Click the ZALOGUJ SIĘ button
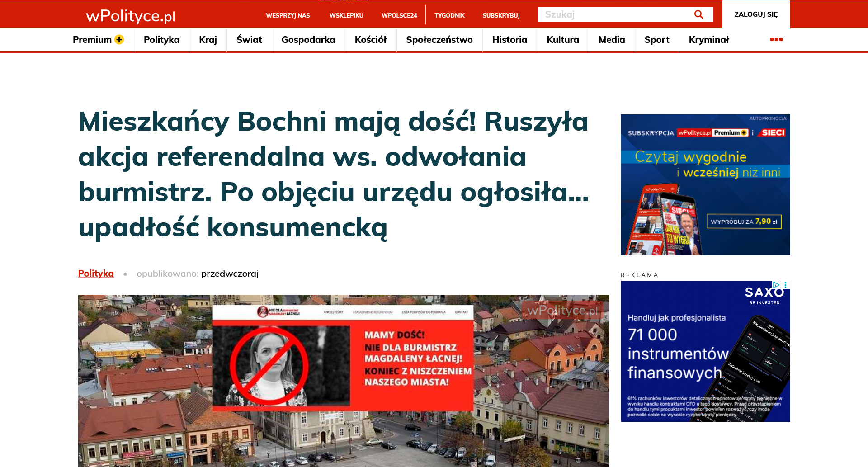868x467 pixels. pyautogui.click(x=755, y=14)
